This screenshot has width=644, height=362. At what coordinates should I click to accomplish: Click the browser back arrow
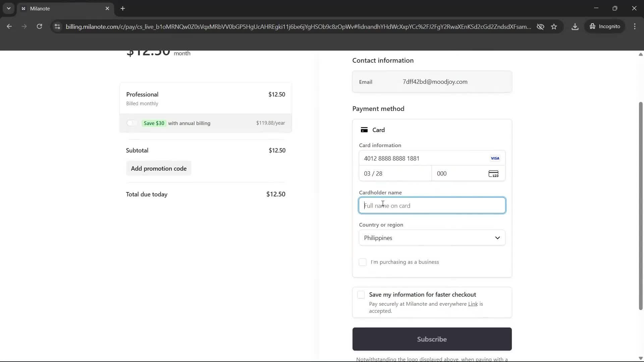tap(9, 26)
